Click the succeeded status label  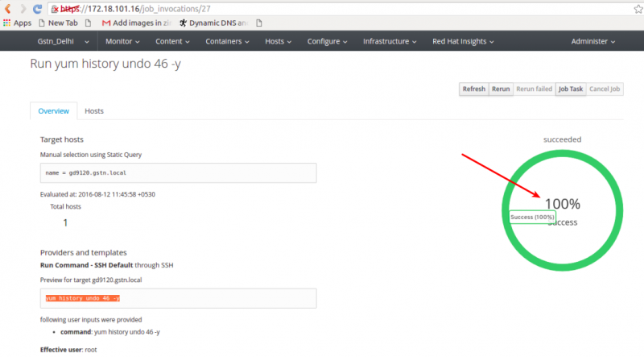tap(562, 139)
